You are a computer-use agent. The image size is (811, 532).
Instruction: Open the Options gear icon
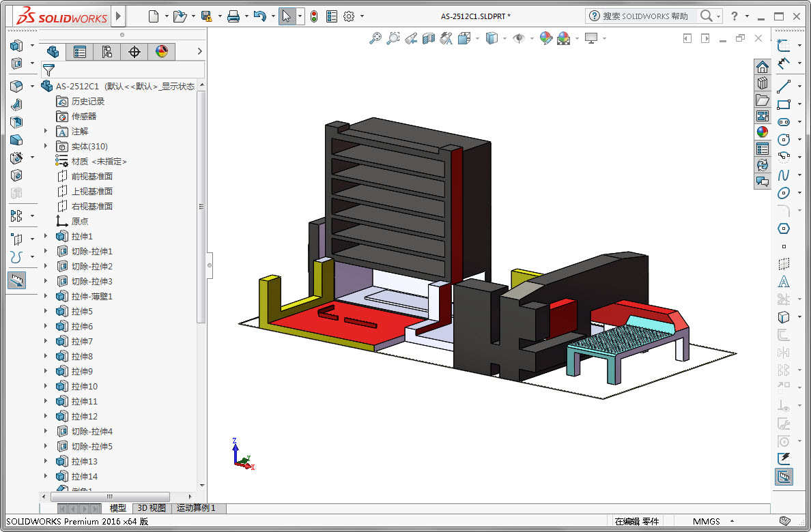point(349,16)
